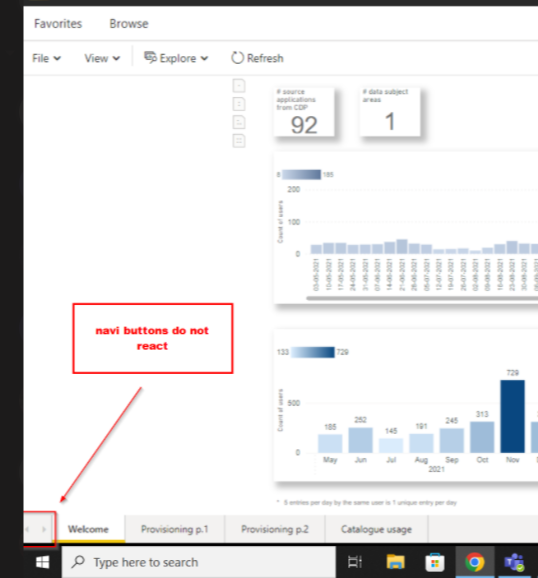The height and width of the screenshot is (578, 538).
Task: Select the Jun bar showing 252
Action: [x=360, y=440]
